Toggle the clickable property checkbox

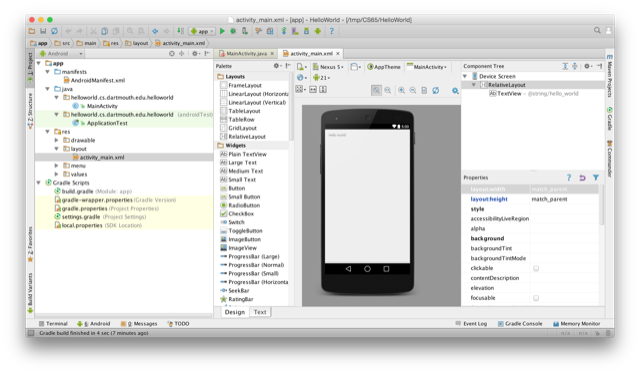536,268
